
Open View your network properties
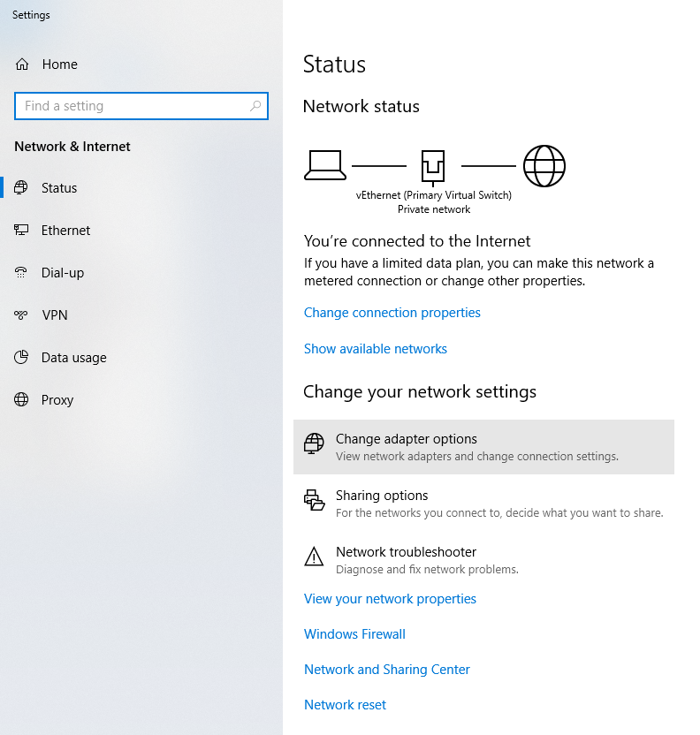(x=390, y=599)
